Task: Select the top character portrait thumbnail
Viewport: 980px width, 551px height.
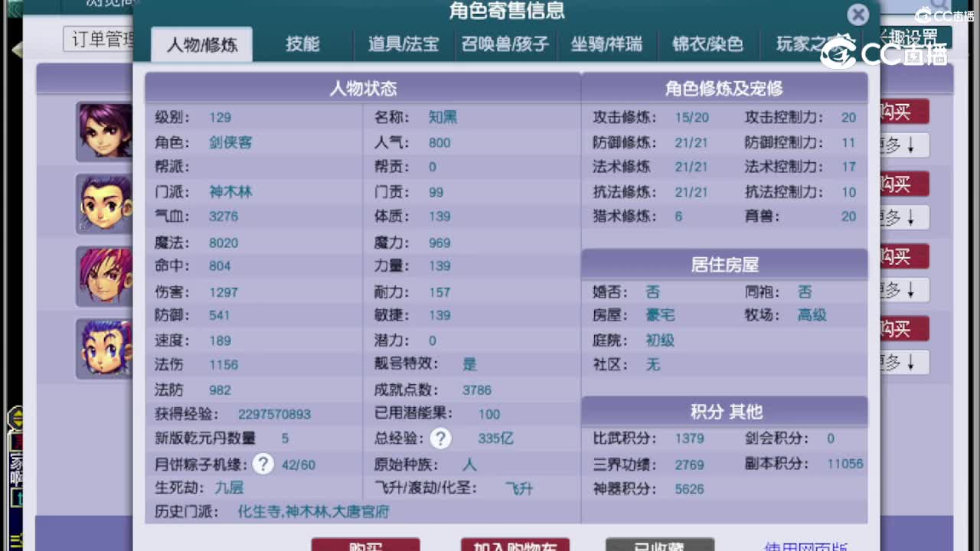Action: pos(104,132)
